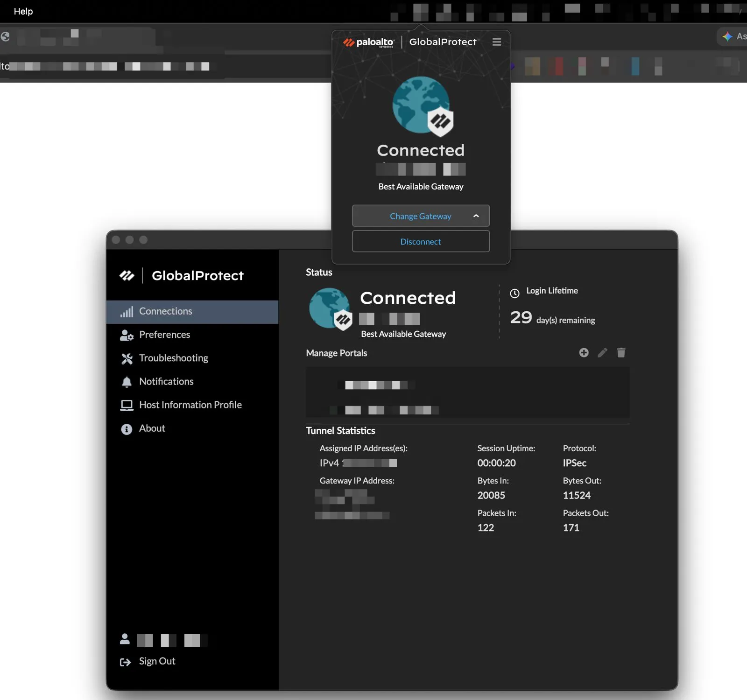Click the globe icon in the browser toolbar
The image size is (747, 700).
point(5,36)
